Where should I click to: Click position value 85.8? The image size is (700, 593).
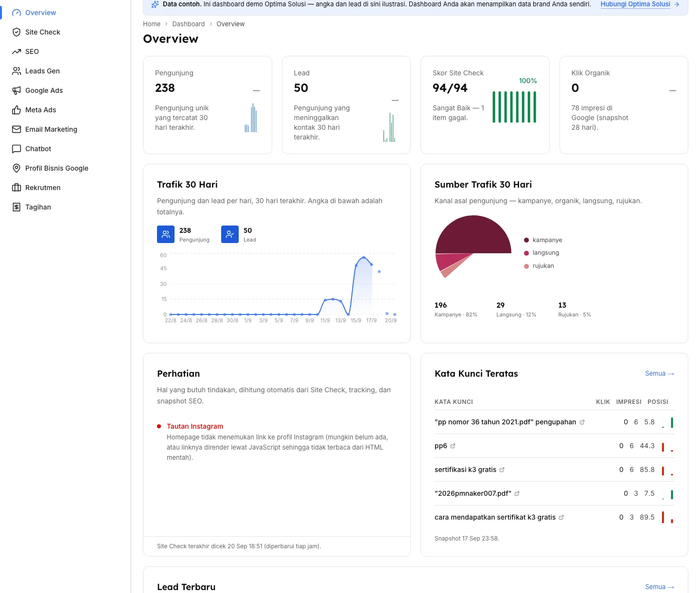(647, 470)
